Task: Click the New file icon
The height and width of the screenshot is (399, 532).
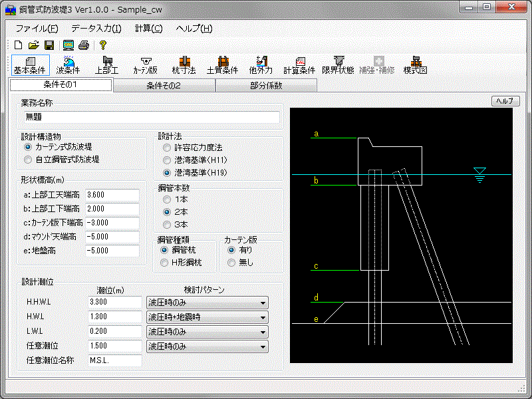Action: (x=18, y=46)
